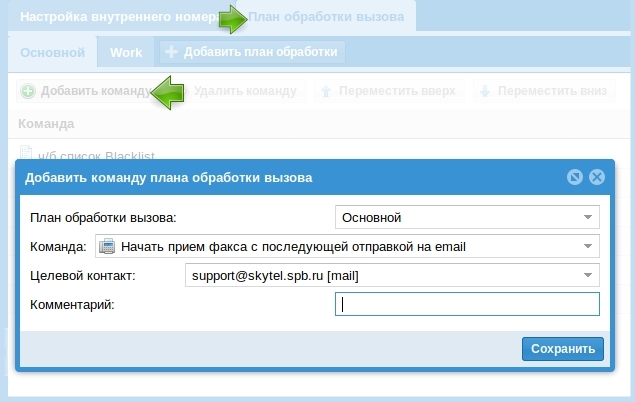
Task: Select the document icon beside ч/б список Blacklist
Action: (27, 153)
